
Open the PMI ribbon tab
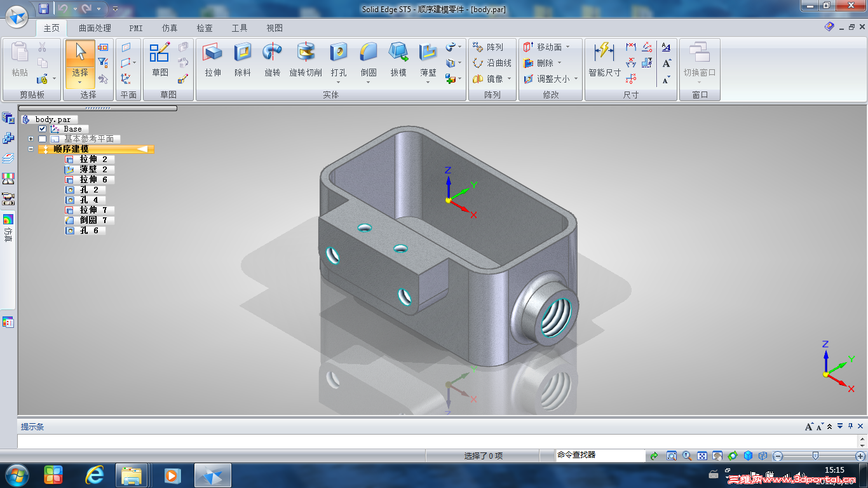point(136,28)
